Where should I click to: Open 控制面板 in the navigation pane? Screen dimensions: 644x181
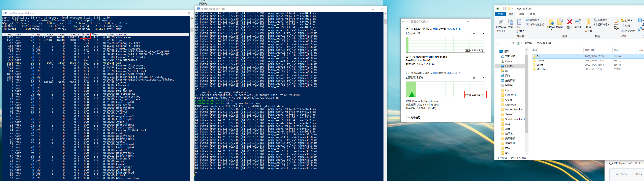(508, 81)
